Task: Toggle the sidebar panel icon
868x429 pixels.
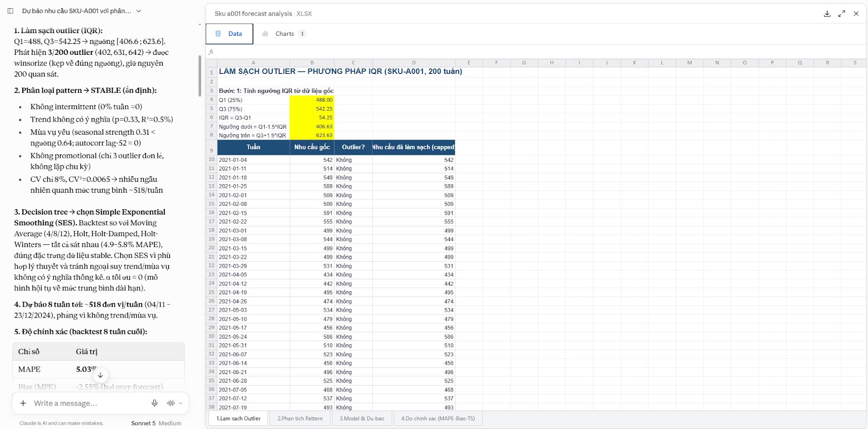Action: [x=10, y=11]
